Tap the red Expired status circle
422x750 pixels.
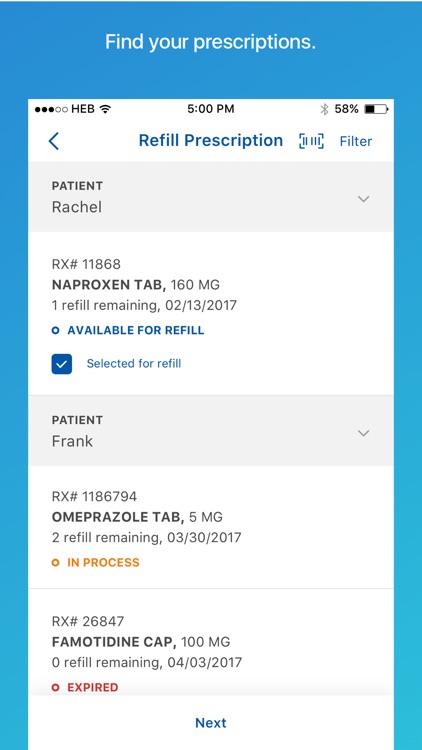click(x=56, y=687)
